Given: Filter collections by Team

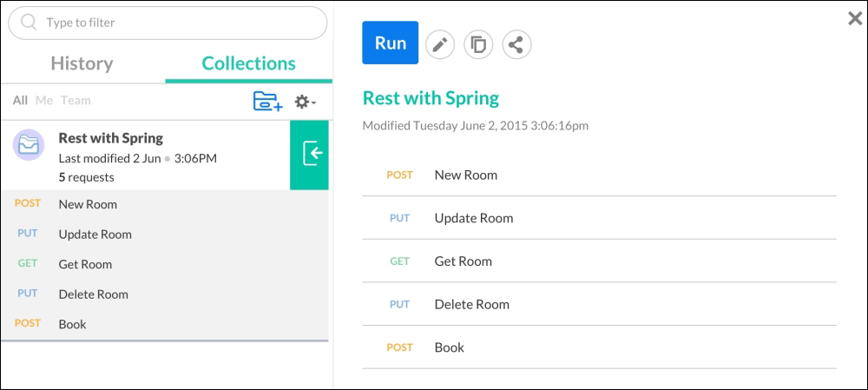Looking at the screenshot, I should tap(76, 100).
